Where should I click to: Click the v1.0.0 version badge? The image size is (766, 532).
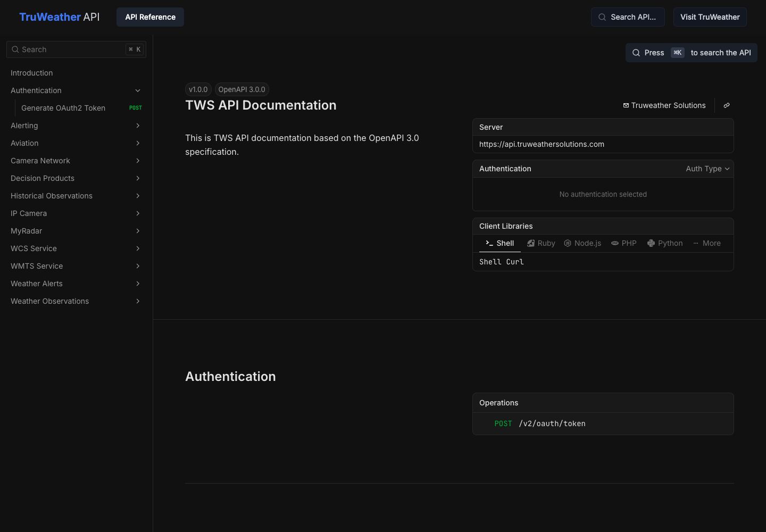click(x=198, y=89)
